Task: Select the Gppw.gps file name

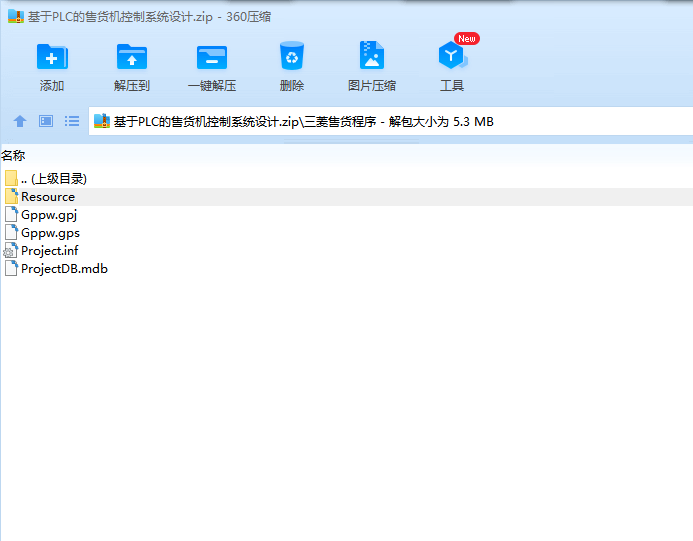Action: click(x=50, y=233)
